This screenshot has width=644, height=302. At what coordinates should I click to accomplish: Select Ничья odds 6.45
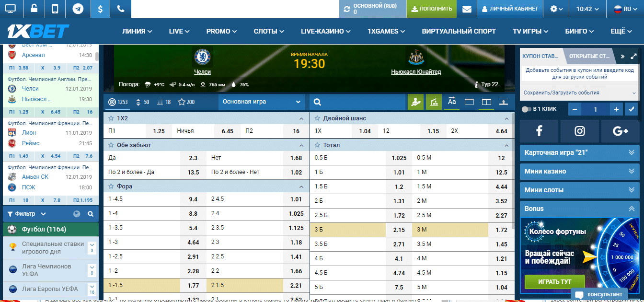pos(228,131)
